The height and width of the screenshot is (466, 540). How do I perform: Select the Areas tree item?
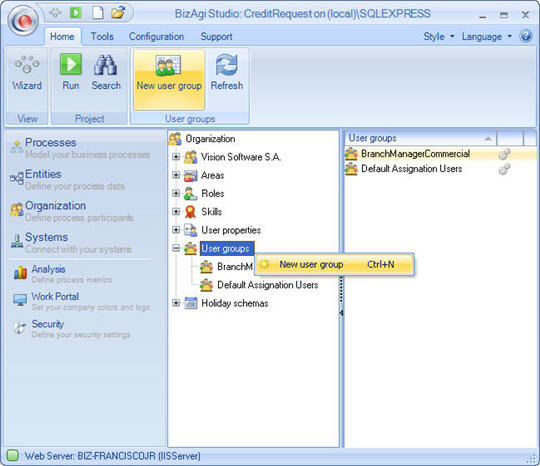(x=212, y=175)
